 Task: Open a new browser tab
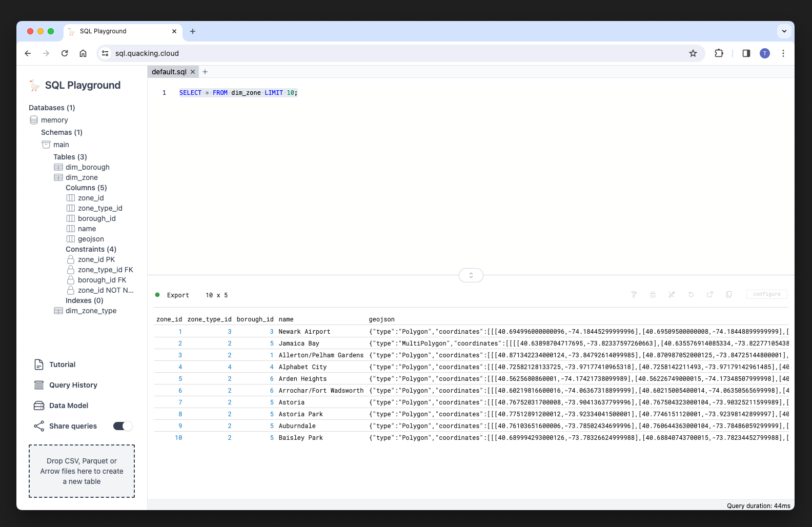coord(193,31)
